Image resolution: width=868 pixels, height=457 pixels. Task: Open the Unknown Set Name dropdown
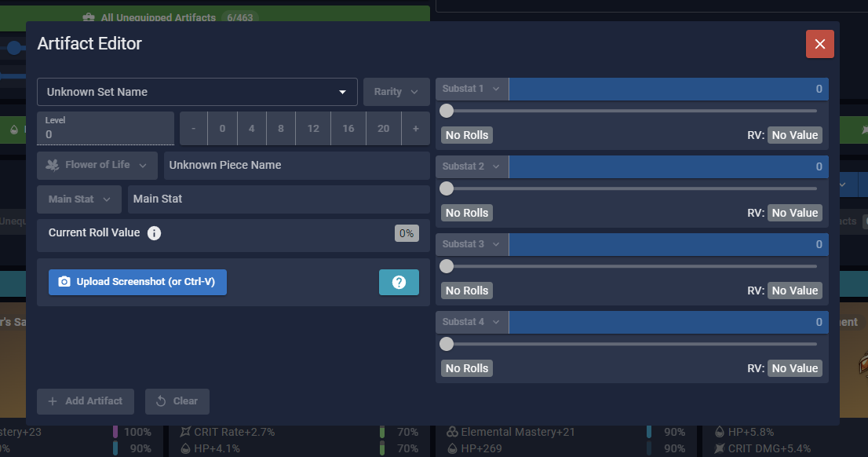(197, 92)
